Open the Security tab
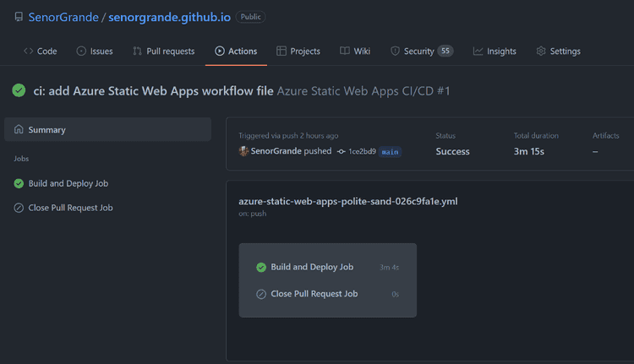Image resolution: width=634 pixels, height=364 pixels. (422, 52)
